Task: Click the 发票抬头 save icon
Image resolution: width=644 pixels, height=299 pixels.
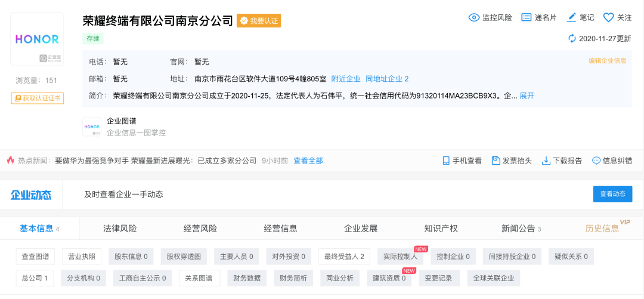Action: (x=496, y=161)
